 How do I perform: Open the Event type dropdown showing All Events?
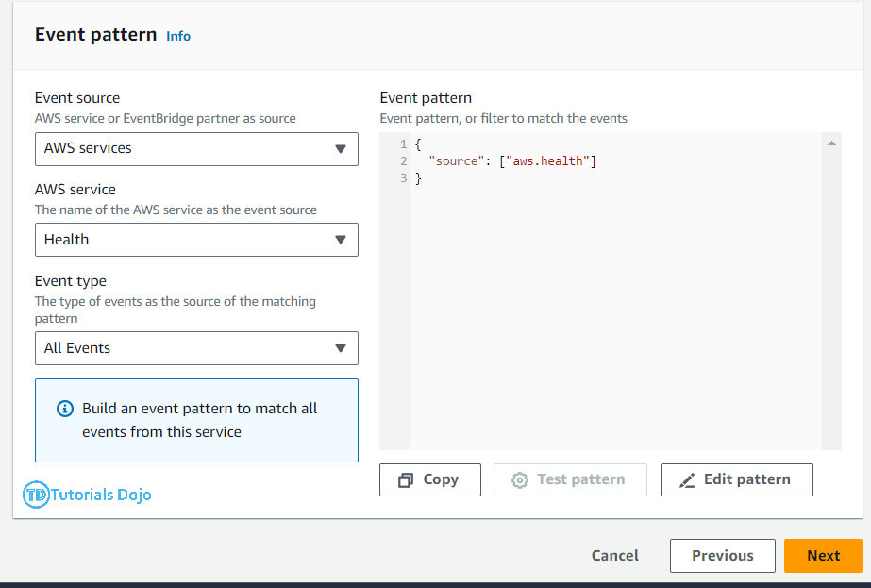pos(196,348)
